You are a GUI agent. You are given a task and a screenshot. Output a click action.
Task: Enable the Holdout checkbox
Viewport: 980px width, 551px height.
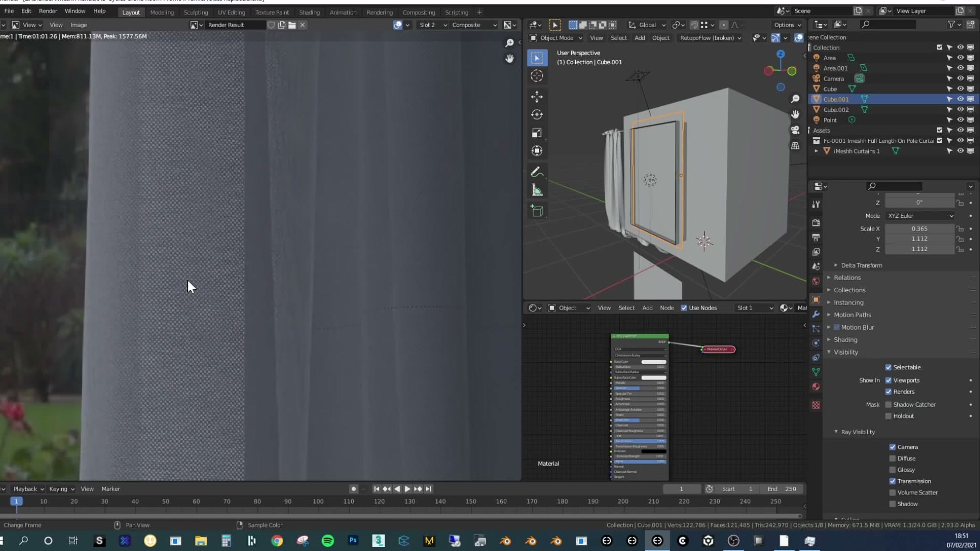click(x=888, y=416)
